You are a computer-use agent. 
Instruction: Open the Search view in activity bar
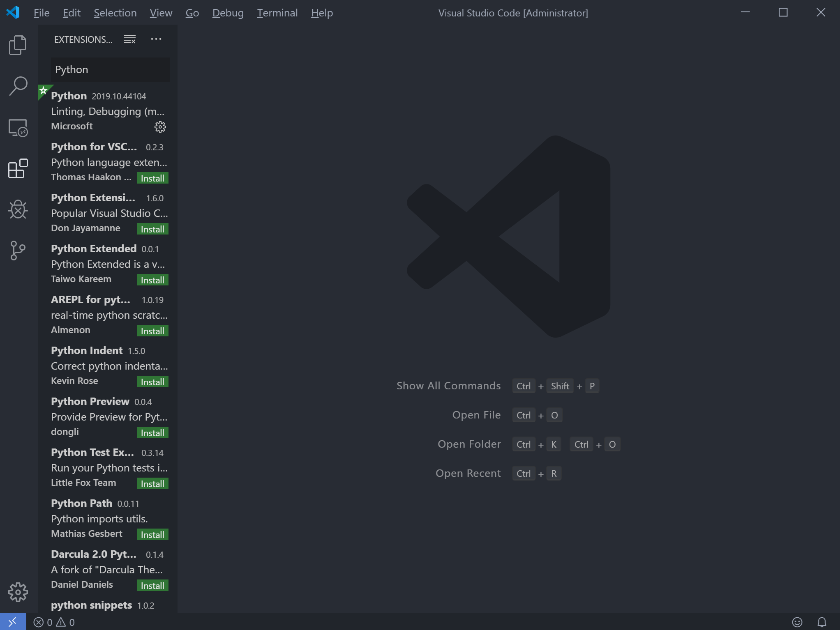(x=18, y=86)
